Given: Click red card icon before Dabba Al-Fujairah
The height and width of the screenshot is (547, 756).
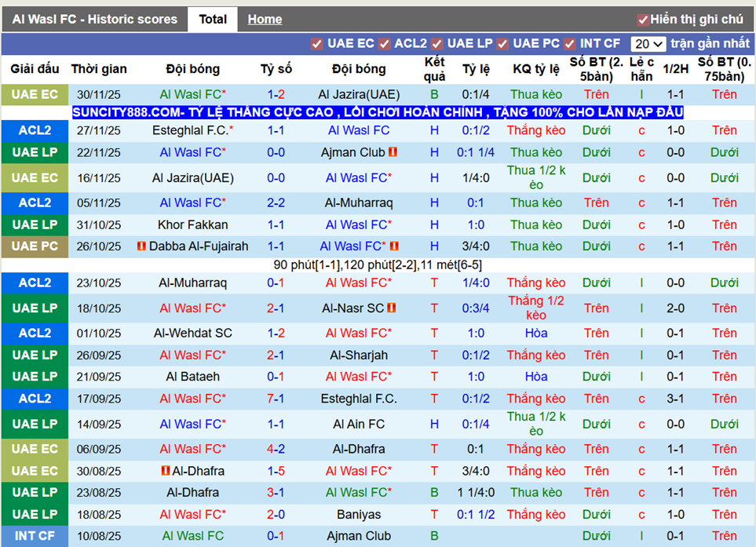Looking at the screenshot, I should coord(141,246).
